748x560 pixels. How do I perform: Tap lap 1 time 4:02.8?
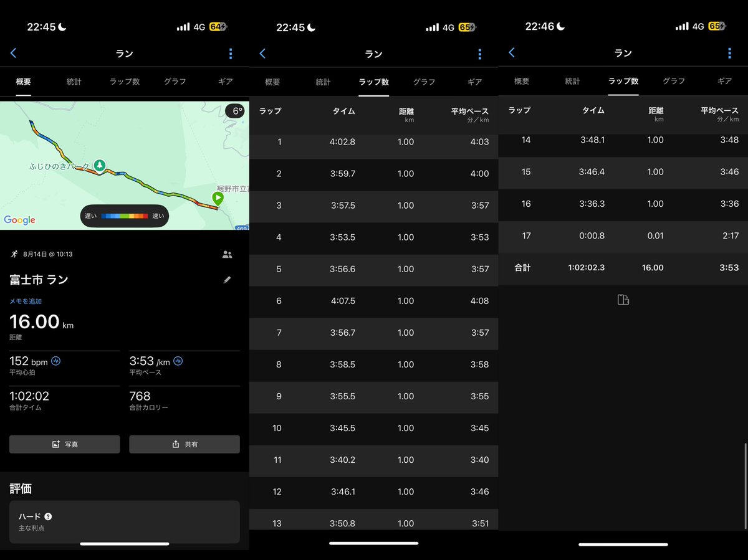point(343,141)
